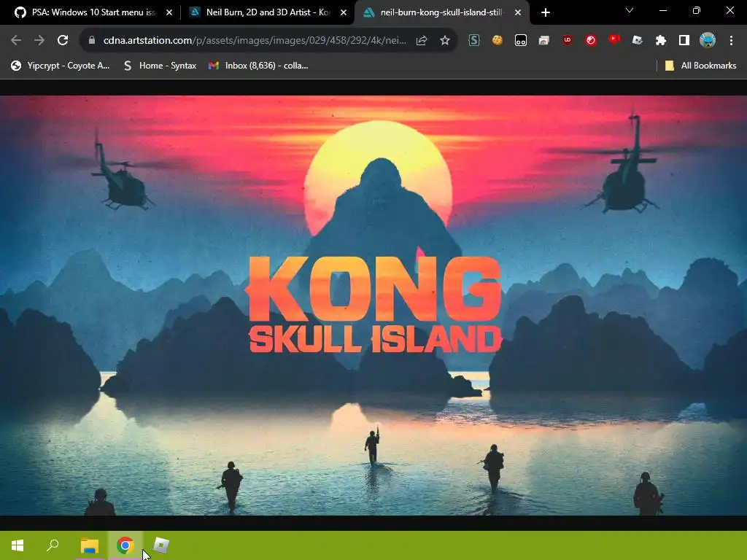Image resolution: width=747 pixels, height=560 pixels.
Task: Open Chrome's three-dot menu
Action: [x=731, y=41]
